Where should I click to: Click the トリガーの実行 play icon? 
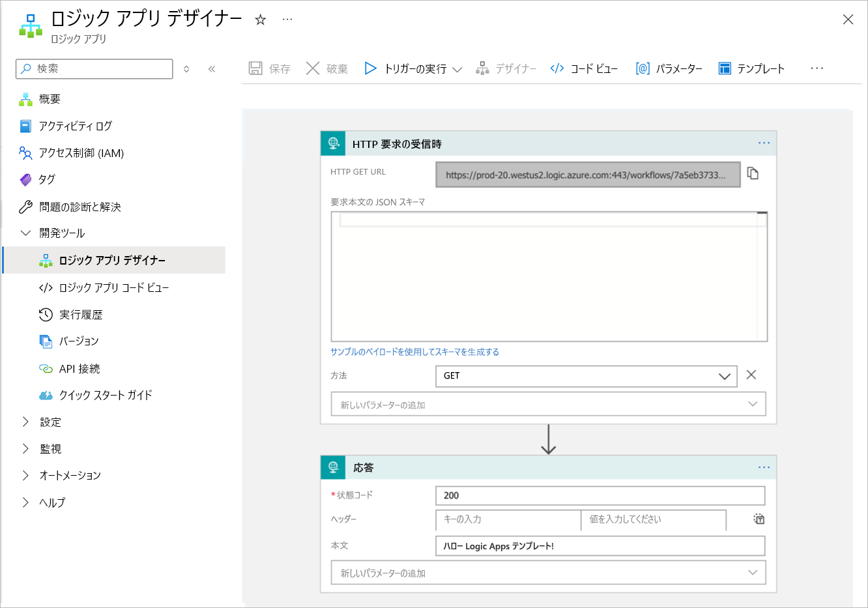pyautogui.click(x=370, y=68)
